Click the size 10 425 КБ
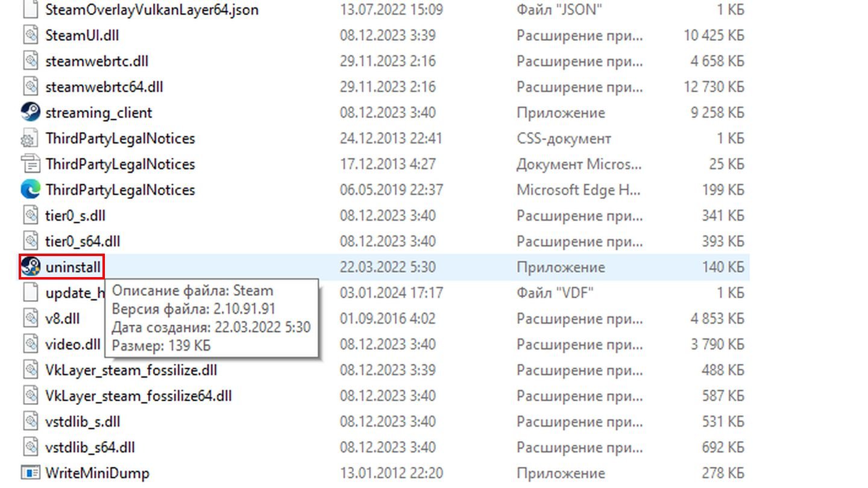 (714, 36)
